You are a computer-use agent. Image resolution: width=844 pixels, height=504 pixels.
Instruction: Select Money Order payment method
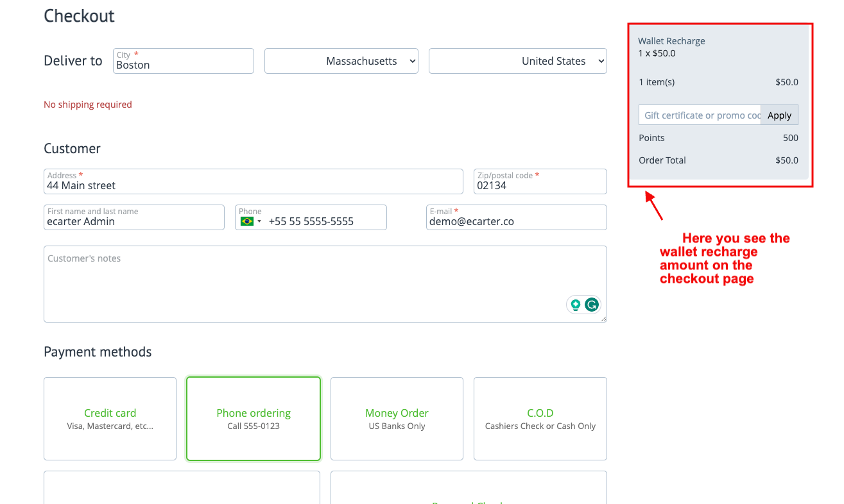point(397,419)
